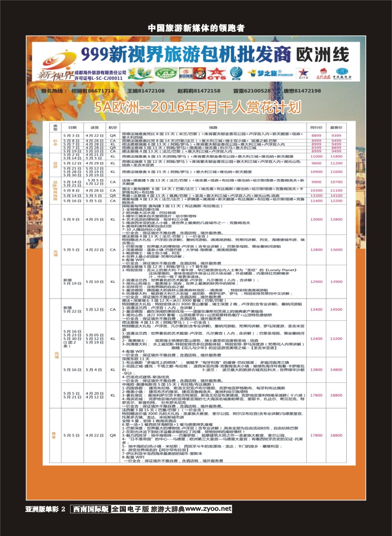
Task: Click the 西南国际版 footer label
Action: tap(91, 509)
